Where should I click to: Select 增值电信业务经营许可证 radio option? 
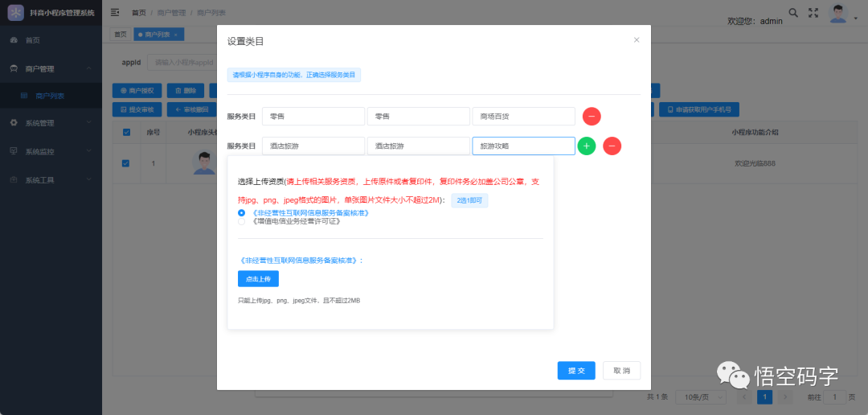241,222
